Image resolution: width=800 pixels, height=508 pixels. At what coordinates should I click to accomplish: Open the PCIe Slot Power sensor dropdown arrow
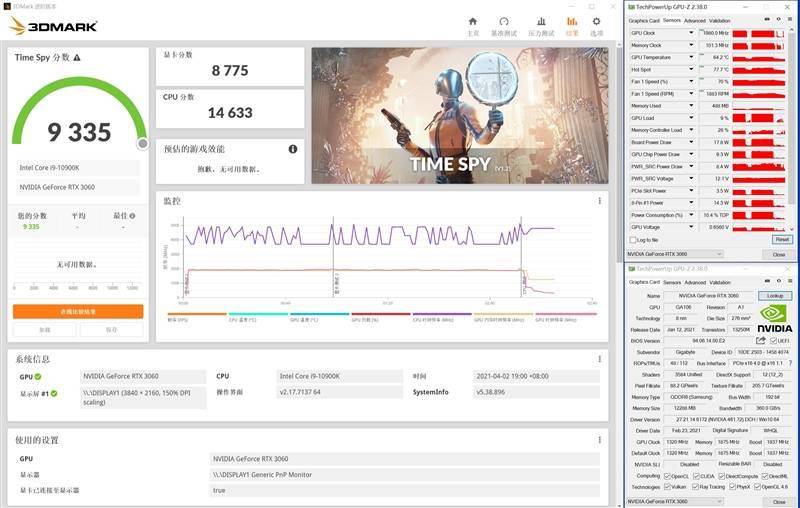click(x=691, y=191)
